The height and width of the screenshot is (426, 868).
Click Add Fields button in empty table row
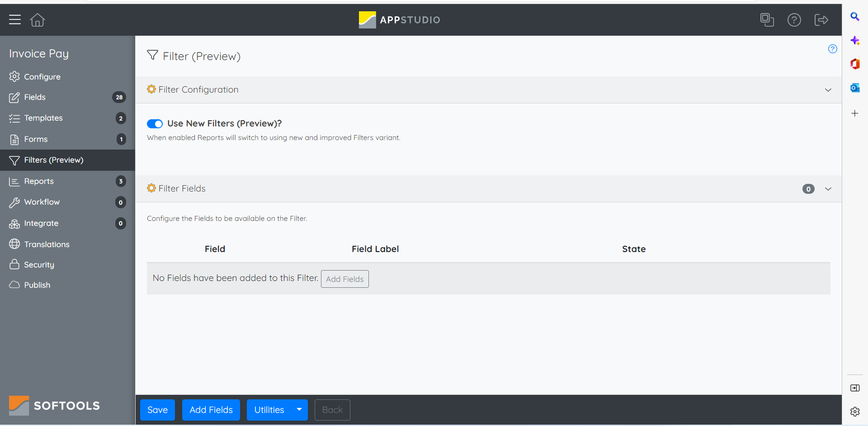click(x=345, y=279)
